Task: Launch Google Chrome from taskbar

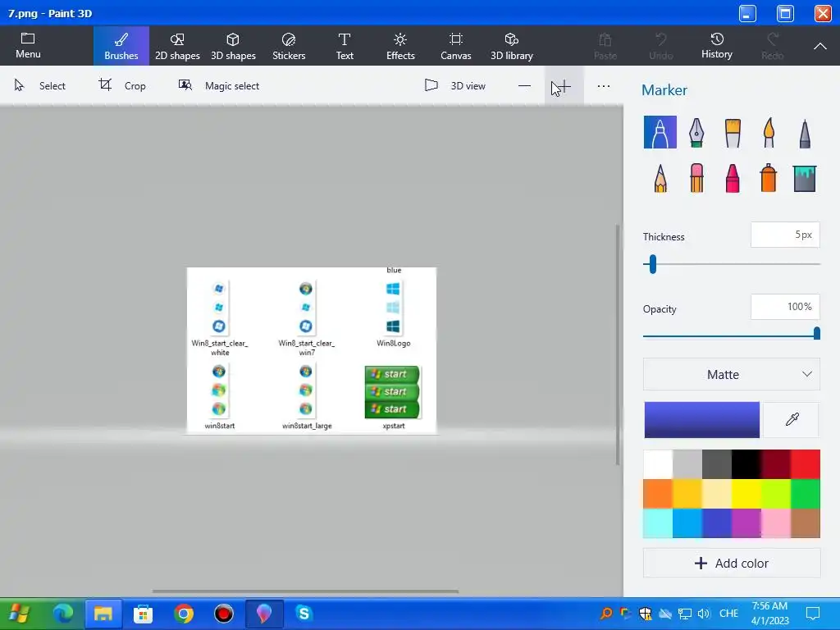Action: pyautogui.click(x=183, y=614)
